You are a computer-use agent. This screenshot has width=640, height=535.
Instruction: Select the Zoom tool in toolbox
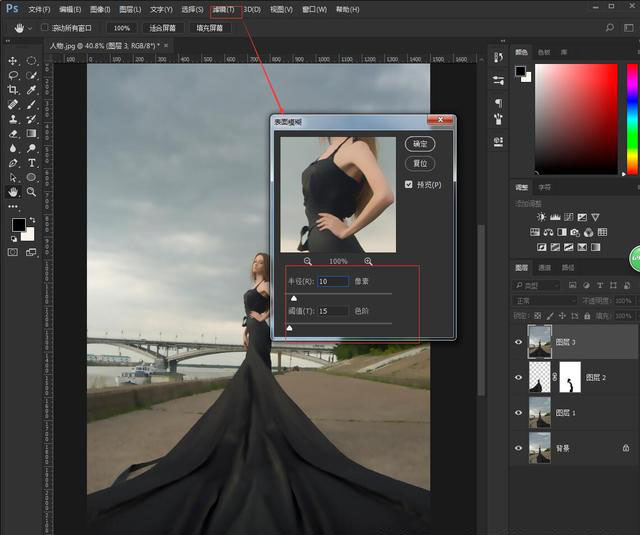[31, 191]
